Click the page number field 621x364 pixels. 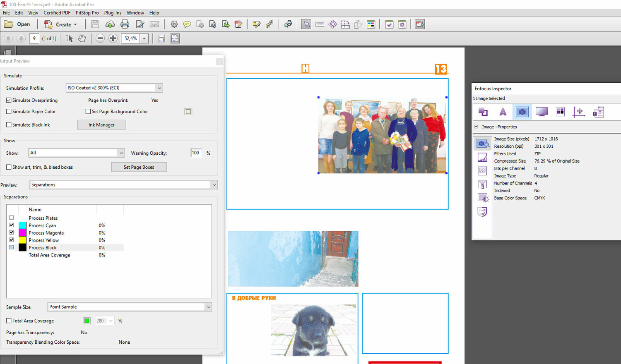pyautogui.click(x=34, y=38)
